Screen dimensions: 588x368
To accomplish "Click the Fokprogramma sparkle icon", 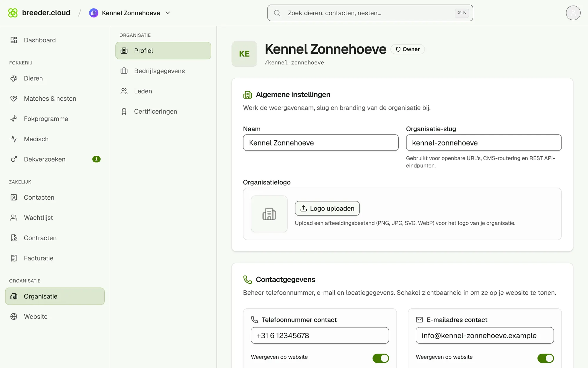I will (x=14, y=119).
